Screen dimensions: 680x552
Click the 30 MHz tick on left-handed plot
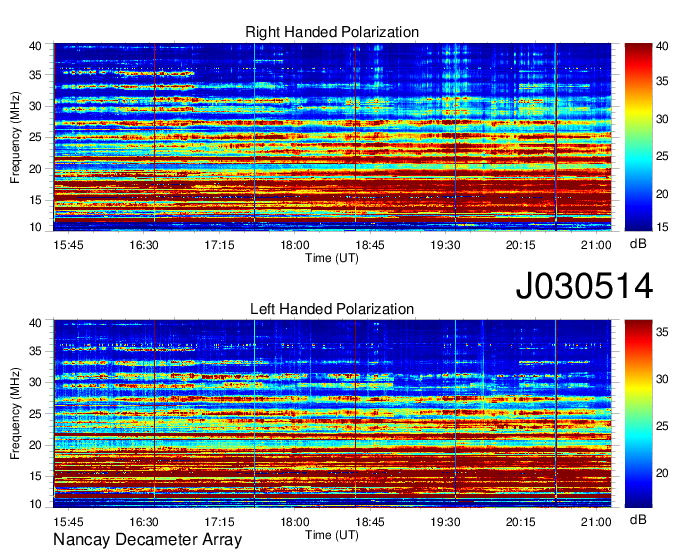35,382
